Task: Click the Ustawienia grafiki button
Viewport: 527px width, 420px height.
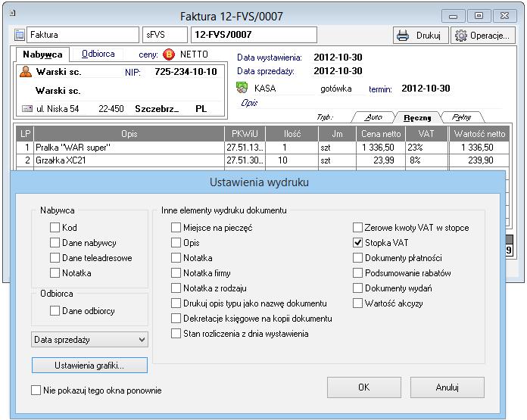Action: pos(89,366)
